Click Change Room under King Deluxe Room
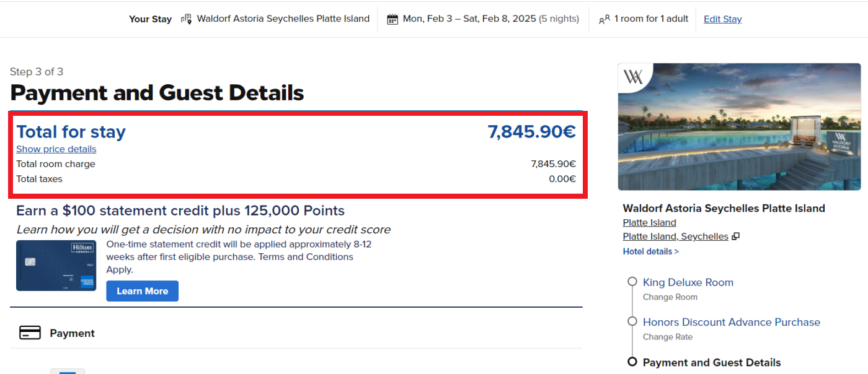Screen dimensions: 868x374 click(x=670, y=297)
